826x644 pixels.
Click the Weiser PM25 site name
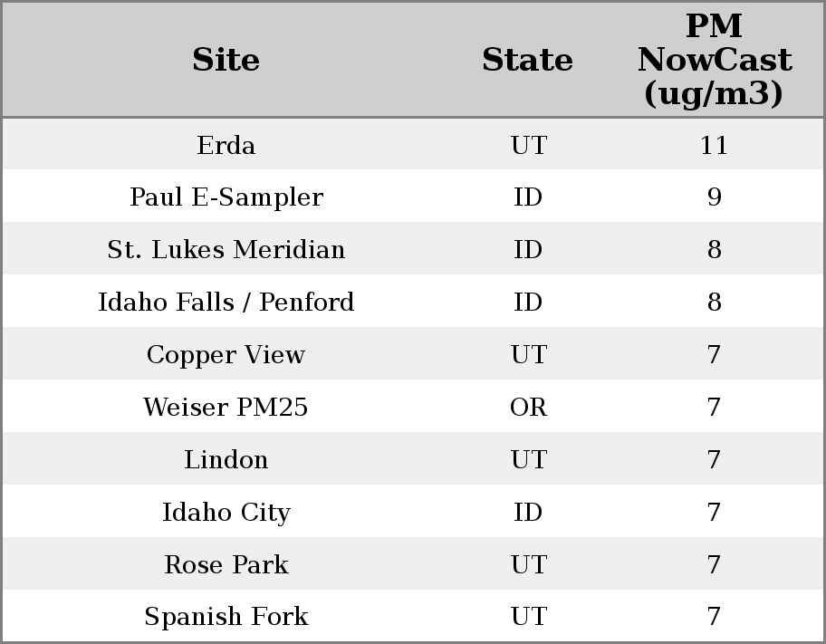(226, 408)
